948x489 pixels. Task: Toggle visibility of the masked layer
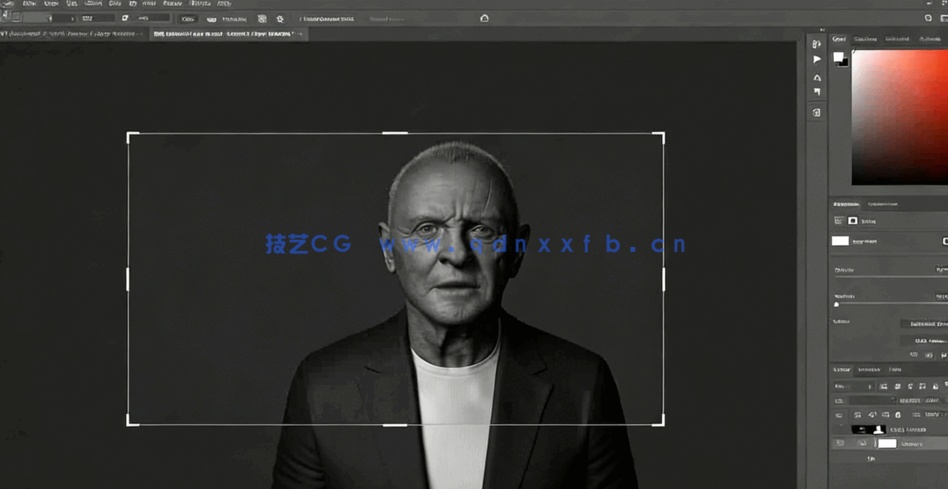[840, 429]
